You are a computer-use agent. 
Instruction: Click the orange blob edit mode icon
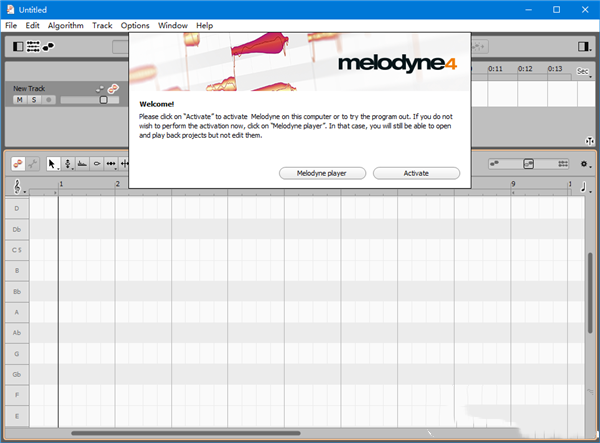pos(19,163)
